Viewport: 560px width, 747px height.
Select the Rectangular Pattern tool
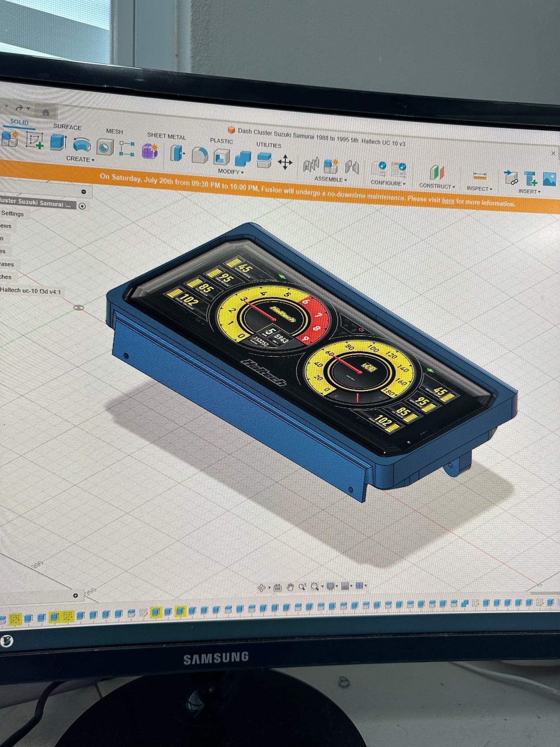coord(127,149)
